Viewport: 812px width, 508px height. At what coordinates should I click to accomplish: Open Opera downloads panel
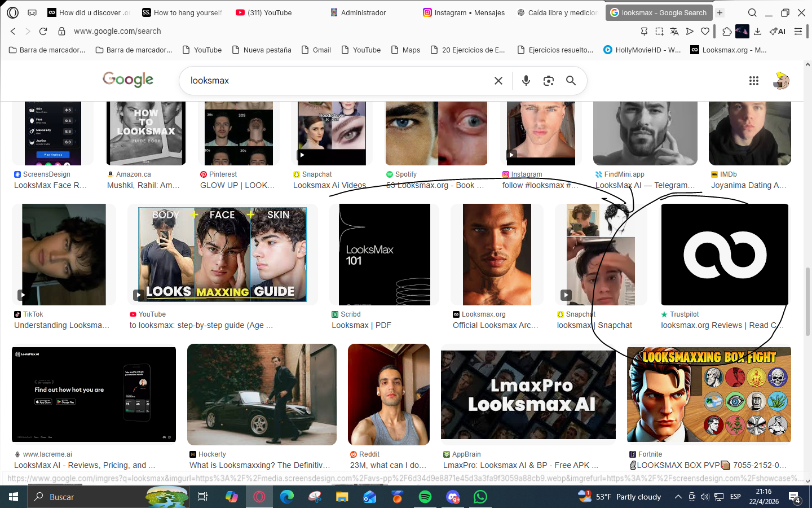click(757, 31)
